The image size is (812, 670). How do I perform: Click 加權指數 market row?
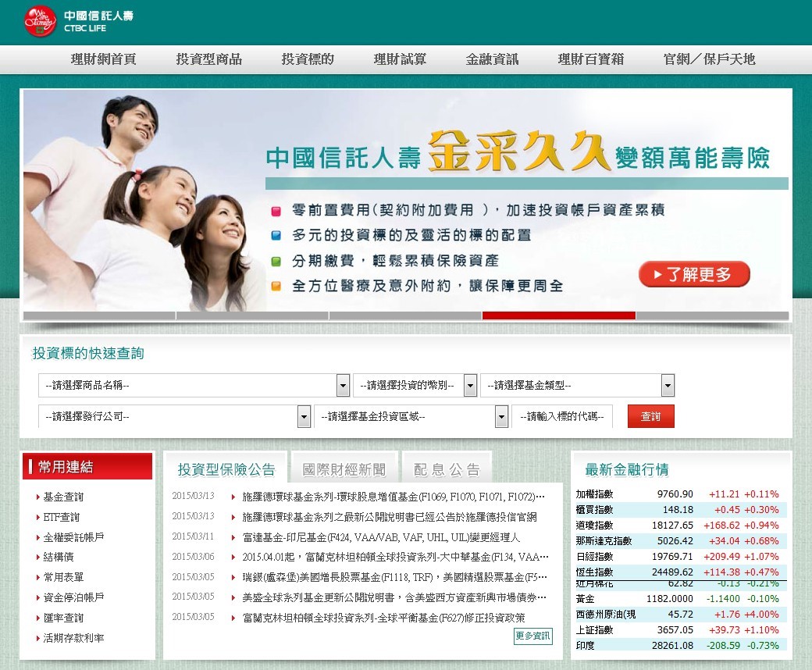[x=681, y=494]
